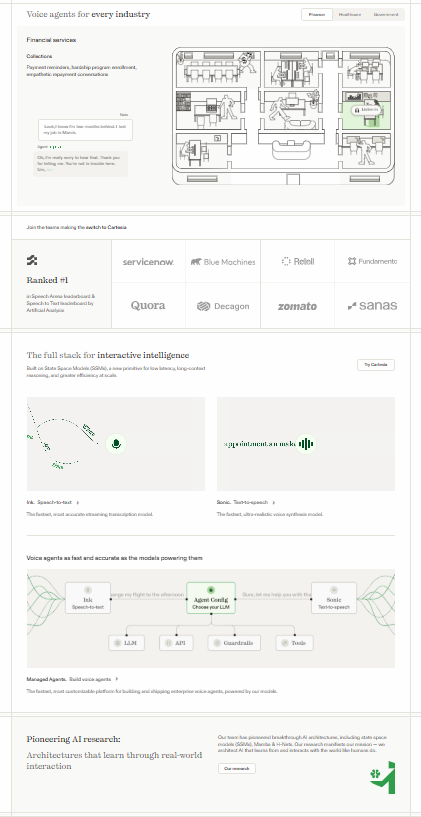Expand the chevron next to Speech-to-text
The height and width of the screenshot is (817, 421).
click(78, 502)
